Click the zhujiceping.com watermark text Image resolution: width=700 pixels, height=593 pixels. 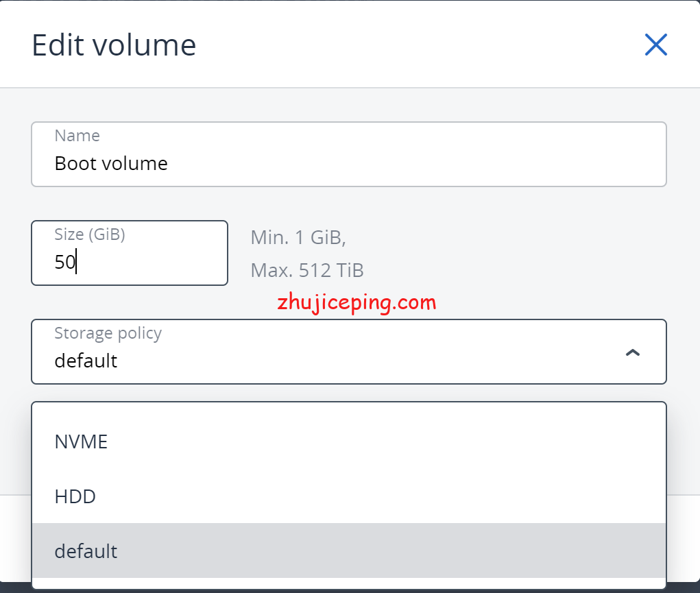[x=357, y=302]
